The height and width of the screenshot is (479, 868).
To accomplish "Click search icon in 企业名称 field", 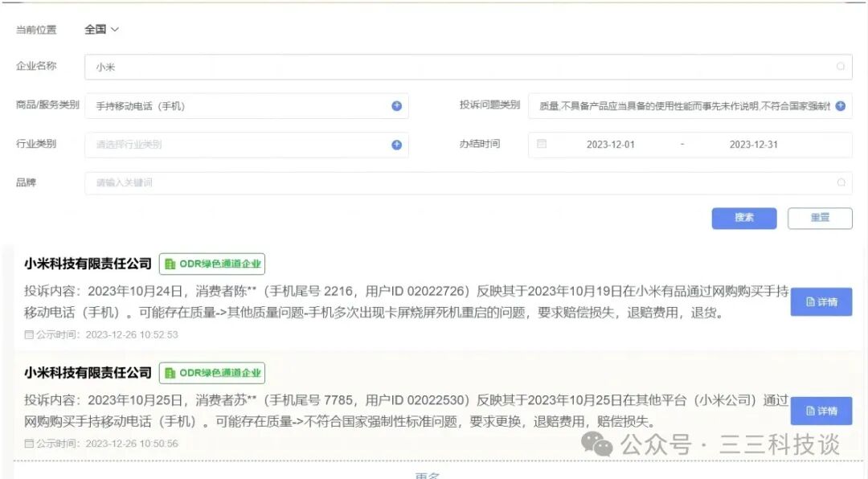I will click(x=841, y=67).
